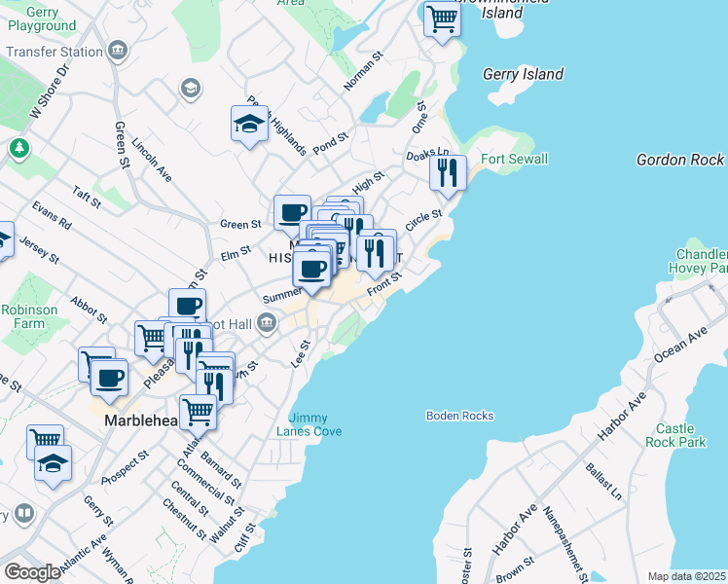
Task: Click the graduation cap marker above Prospect St
Action: tap(54, 465)
